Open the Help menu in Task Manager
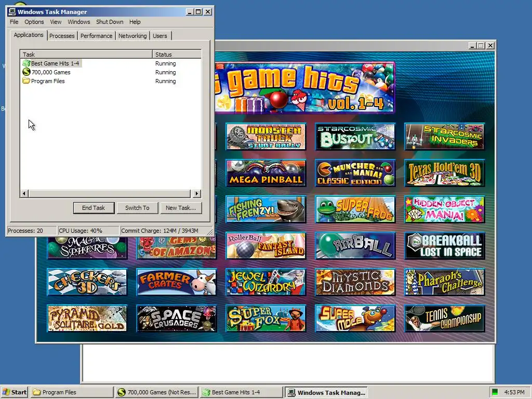The image size is (532, 399). [x=135, y=22]
